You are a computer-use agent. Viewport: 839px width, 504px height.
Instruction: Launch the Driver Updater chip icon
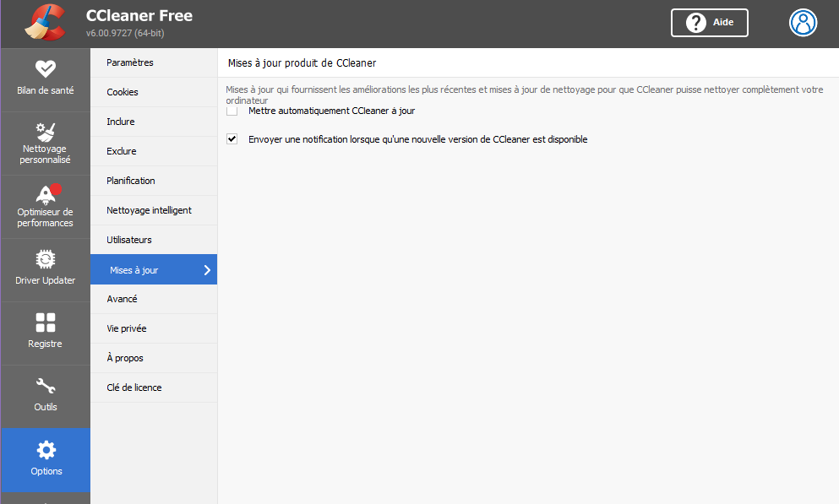pyautogui.click(x=46, y=259)
